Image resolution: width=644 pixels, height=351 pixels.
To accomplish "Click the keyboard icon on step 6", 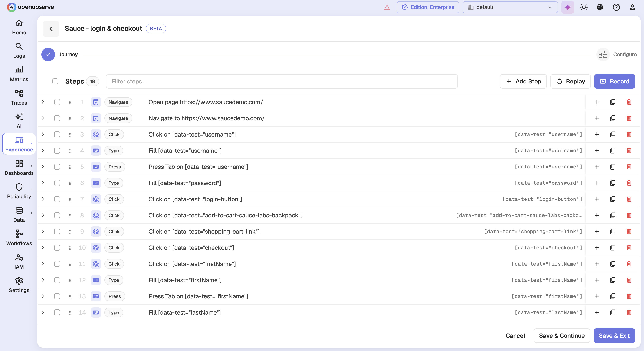I will pyautogui.click(x=96, y=183).
